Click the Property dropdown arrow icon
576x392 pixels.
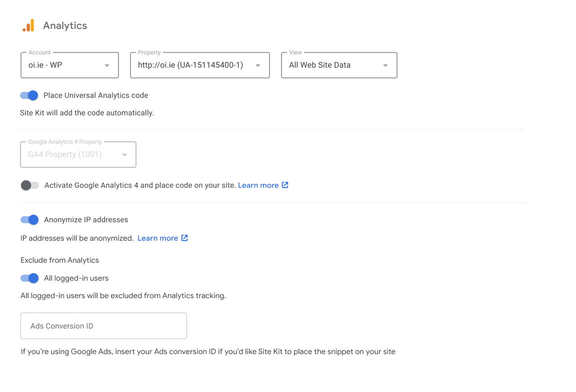coord(258,65)
